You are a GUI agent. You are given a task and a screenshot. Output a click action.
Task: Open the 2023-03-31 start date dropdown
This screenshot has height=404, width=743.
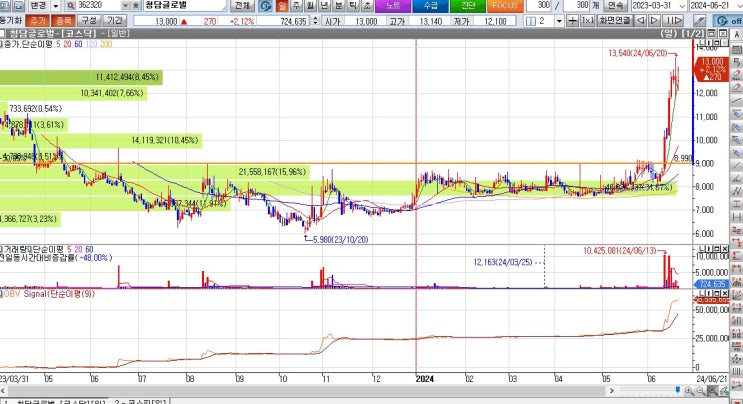click(682, 6)
